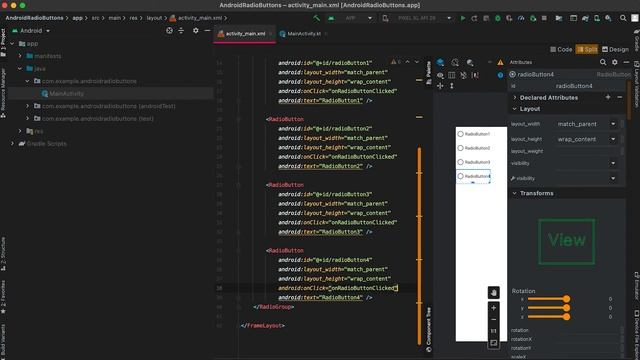Open the Structure tool window
Screen dimensions: 640x360
pyautogui.click(x=3, y=254)
